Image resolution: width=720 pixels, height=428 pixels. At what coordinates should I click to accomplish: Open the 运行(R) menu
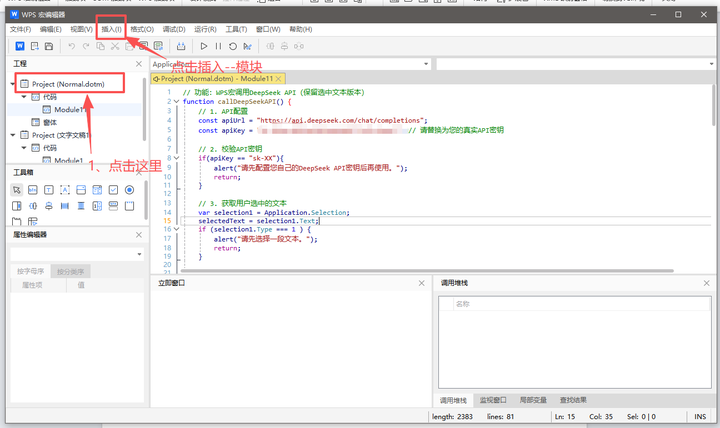click(205, 29)
